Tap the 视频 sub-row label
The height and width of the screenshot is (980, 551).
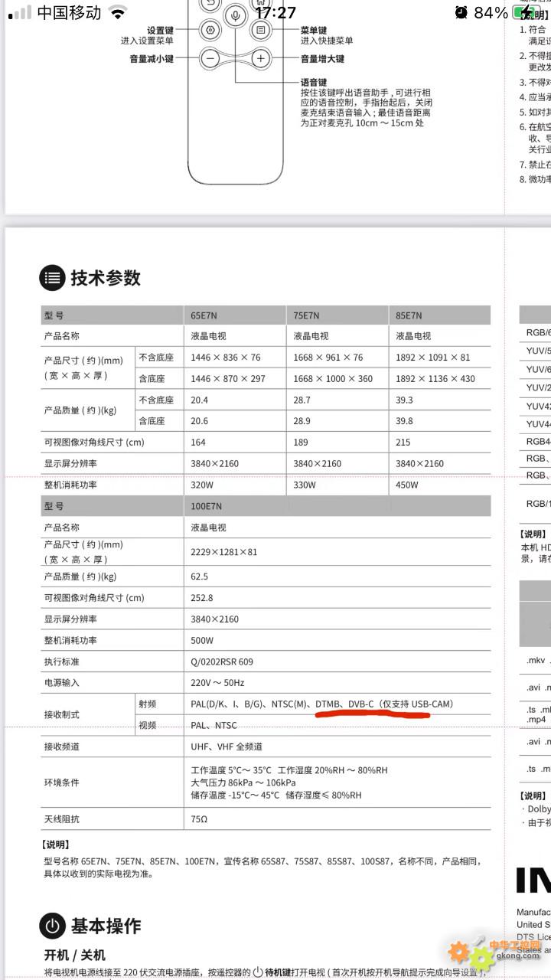point(147,725)
